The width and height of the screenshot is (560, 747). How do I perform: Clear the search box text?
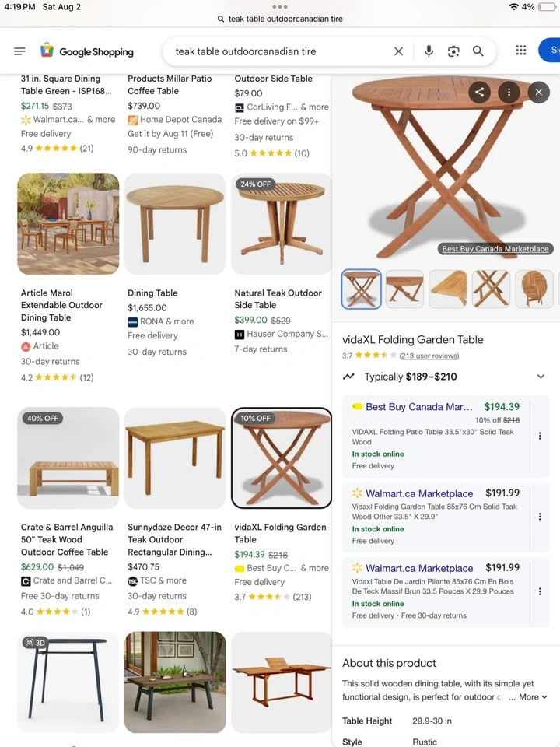398,51
